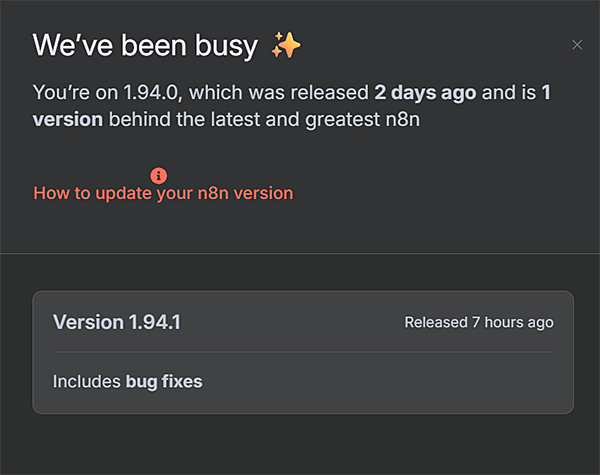Click the We've been busy heading
Screen dimensions: 600x475
tap(145, 46)
